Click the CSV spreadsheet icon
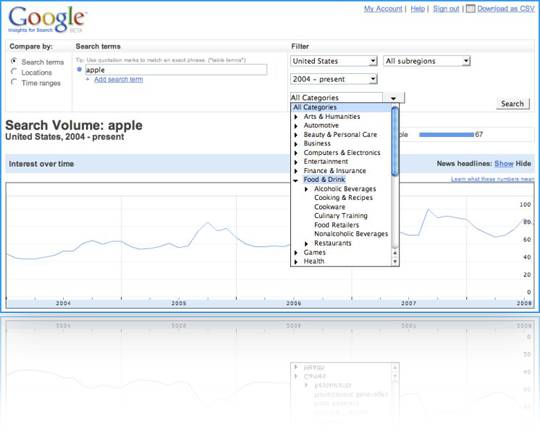The width and height of the screenshot is (540, 438). coord(470,9)
